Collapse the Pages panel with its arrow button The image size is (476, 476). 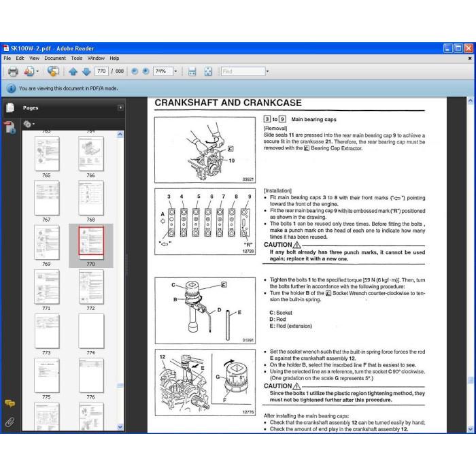[x=120, y=107]
